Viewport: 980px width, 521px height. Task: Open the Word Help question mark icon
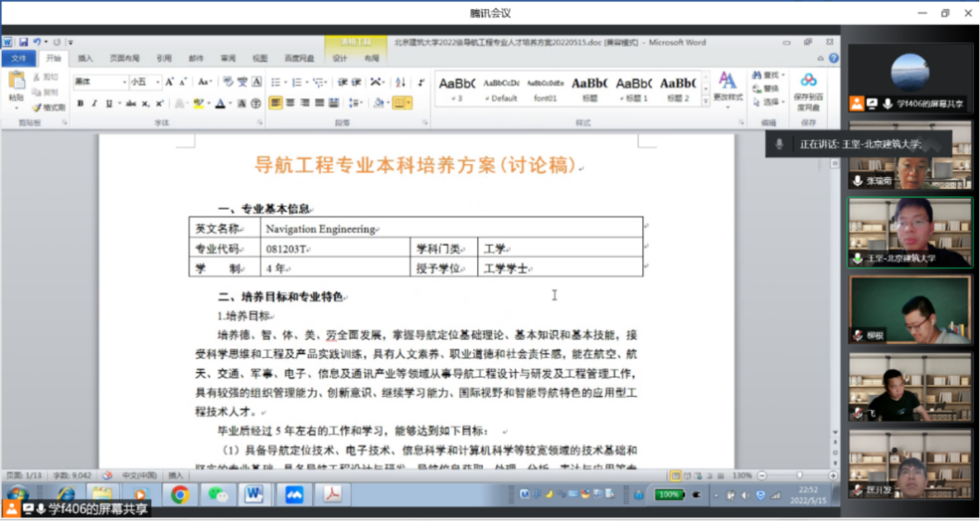pyautogui.click(x=834, y=59)
